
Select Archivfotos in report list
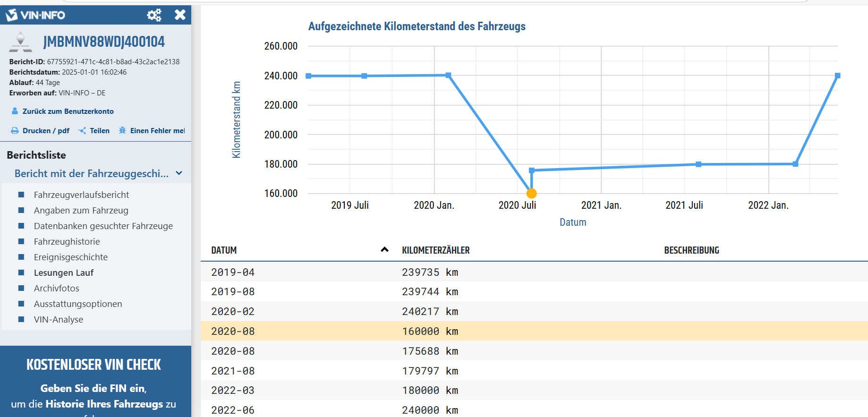point(57,288)
